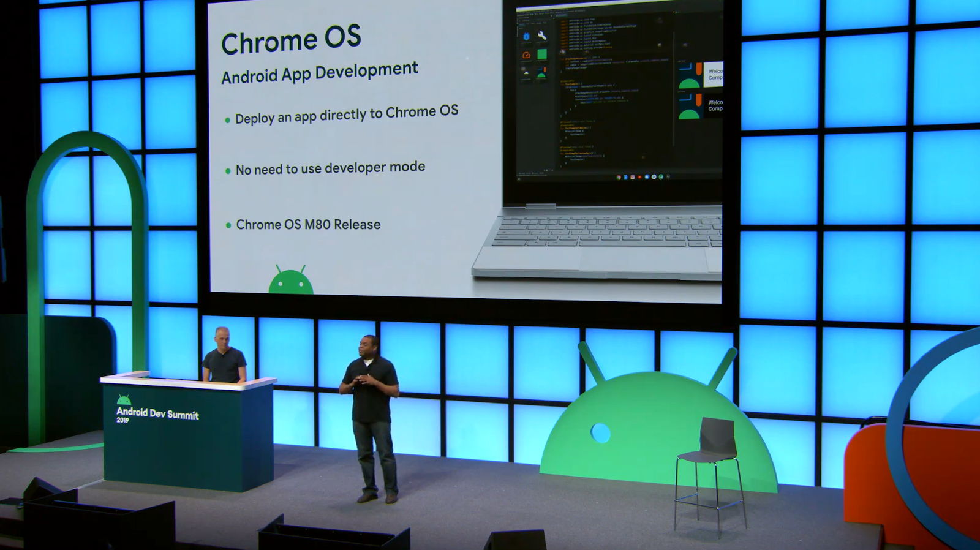This screenshot has height=550, width=980.
Task: Select the white wrench drawable icon
Action: [542, 36]
